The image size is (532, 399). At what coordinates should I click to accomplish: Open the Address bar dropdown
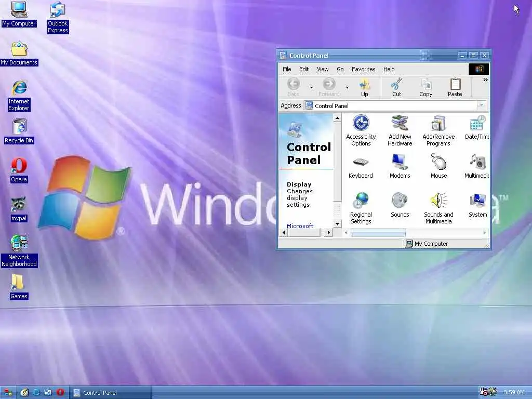pos(481,105)
